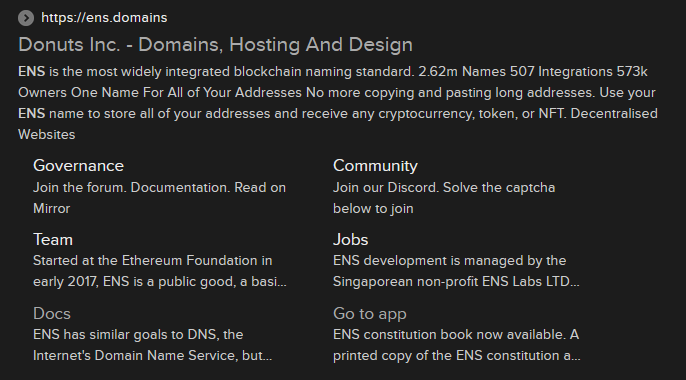
Task: Click the 'ENS development is managed by' description
Action: coord(456,271)
